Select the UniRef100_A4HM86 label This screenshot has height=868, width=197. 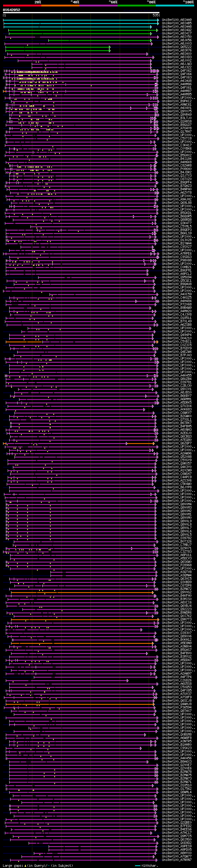point(177,84)
